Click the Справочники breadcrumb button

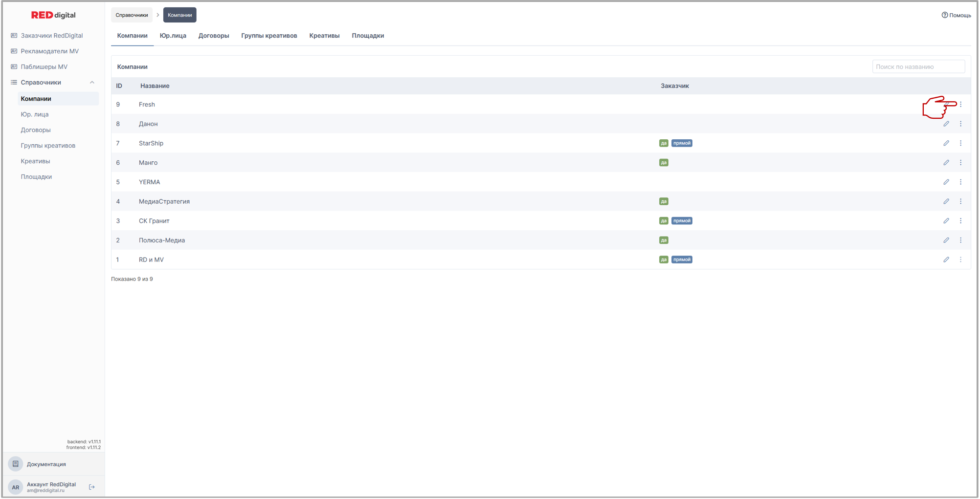132,15
